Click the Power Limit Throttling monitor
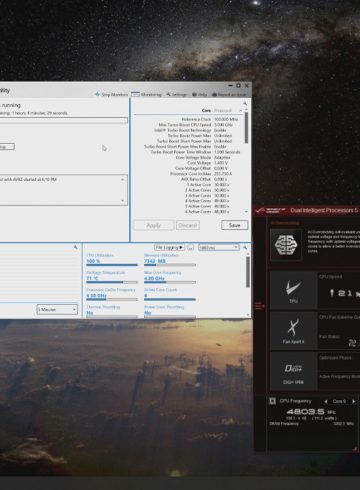This screenshot has height=490, width=360. pos(170,311)
